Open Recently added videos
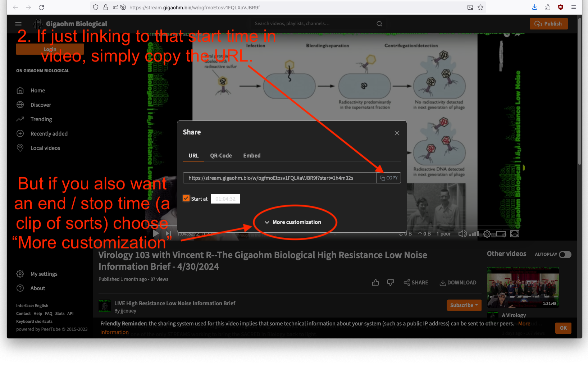The height and width of the screenshot is (365, 588). [x=49, y=134]
